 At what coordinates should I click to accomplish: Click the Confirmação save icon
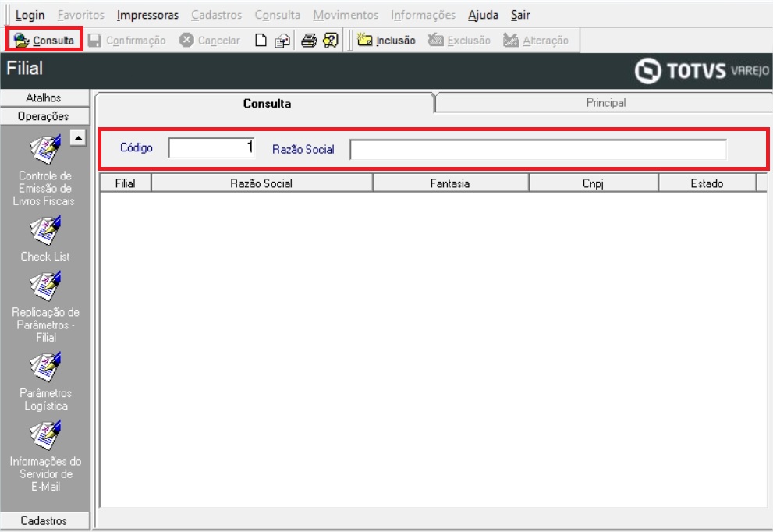pyautogui.click(x=94, y=40)
